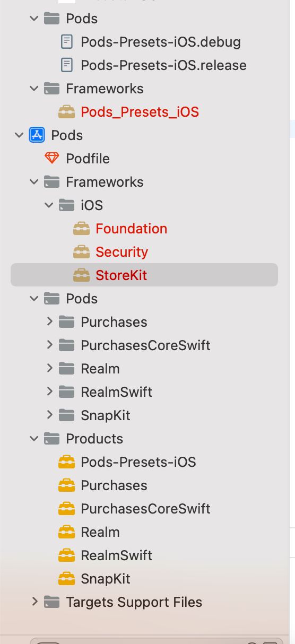The image size is (295, 644).
Task: Collapse the iOS frameworks folder
Action: click(49, 205)
